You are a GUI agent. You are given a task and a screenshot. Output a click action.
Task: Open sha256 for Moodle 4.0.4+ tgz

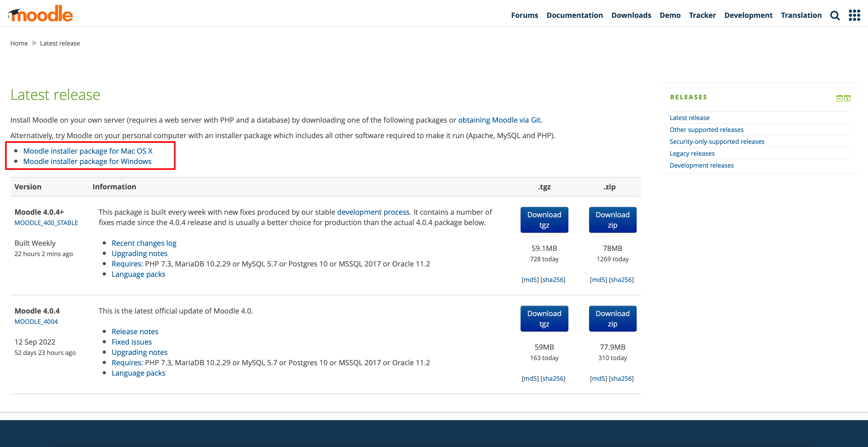553,280
